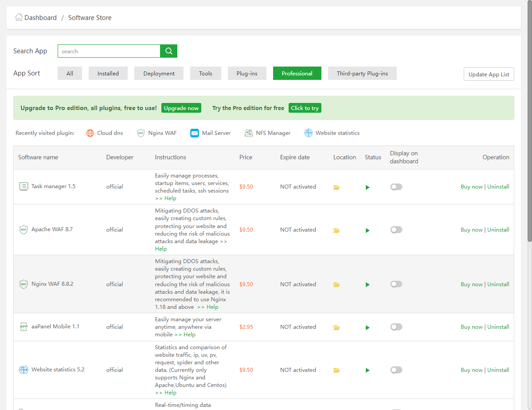Select the Deployment app category

click(x=159, y=74)
